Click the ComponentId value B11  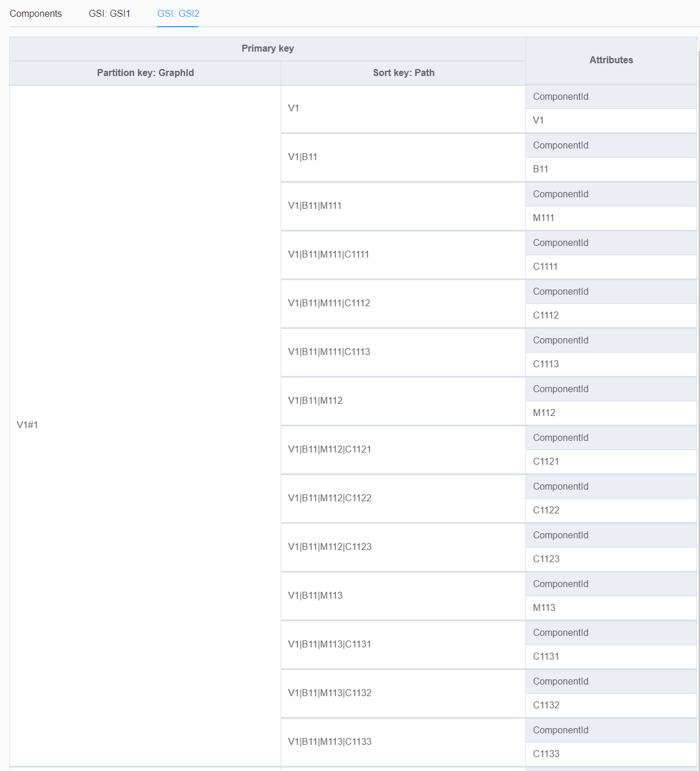(x=539, y=169)
